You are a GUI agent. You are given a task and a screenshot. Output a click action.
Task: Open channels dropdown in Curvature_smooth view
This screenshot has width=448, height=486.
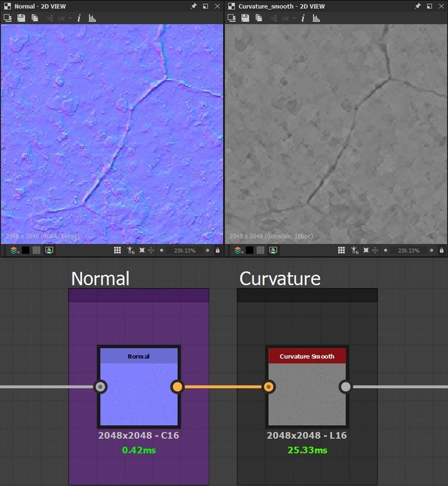tap(238, 250)
